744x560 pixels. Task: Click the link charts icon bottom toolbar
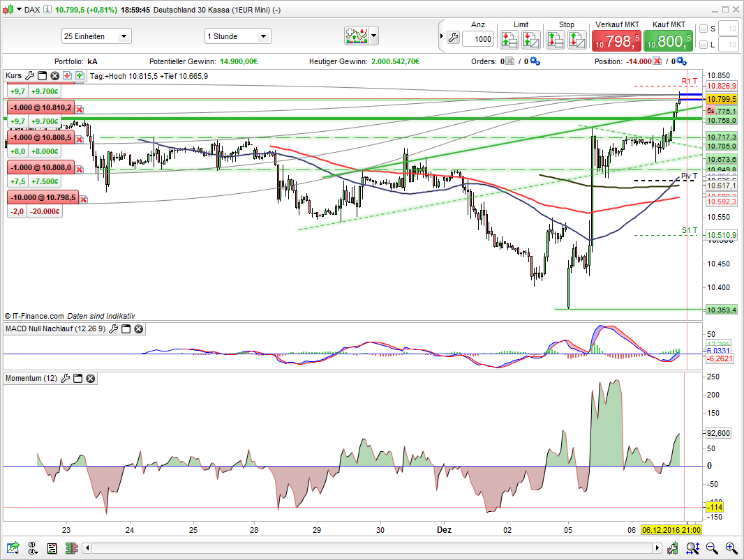[32, 548]
